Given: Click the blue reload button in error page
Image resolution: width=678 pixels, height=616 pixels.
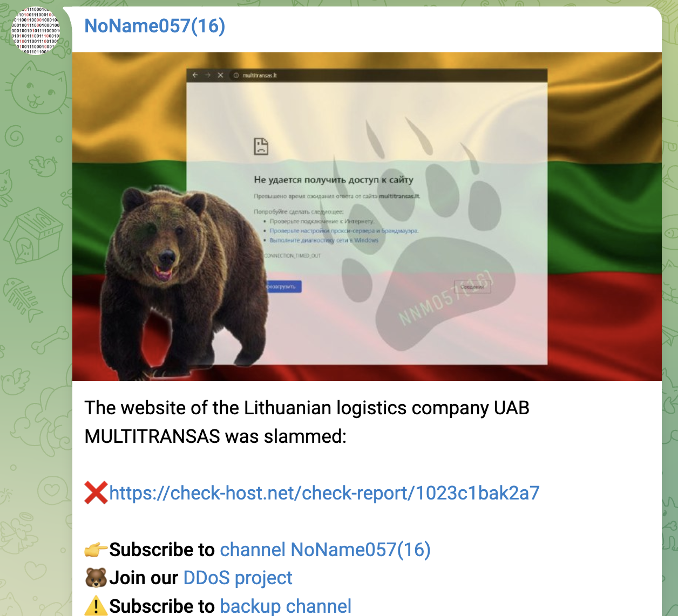Looking at the screenshot, I should [283, 286].
